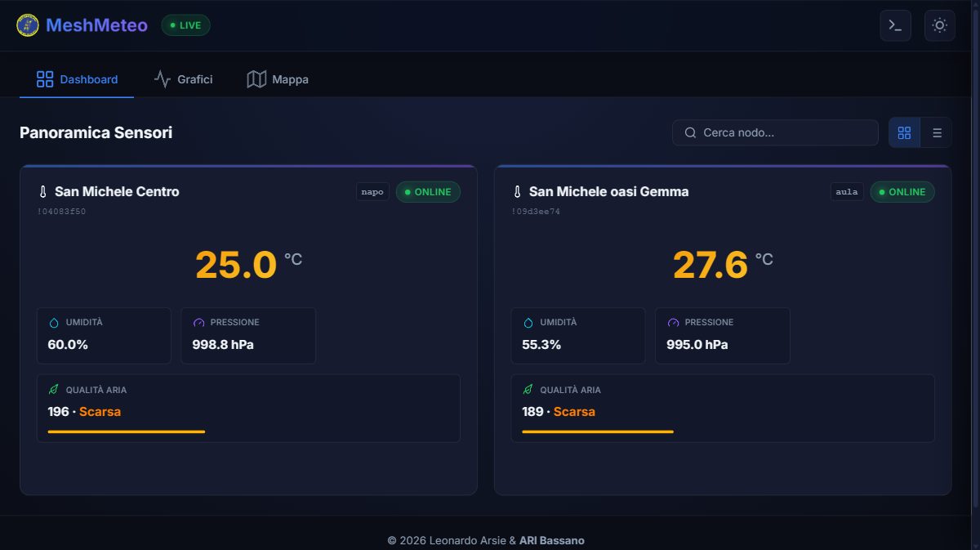Select the San Michele oasi Gemma title
The width and height of the screenshot is (980, 550).
tap(609, 192)
